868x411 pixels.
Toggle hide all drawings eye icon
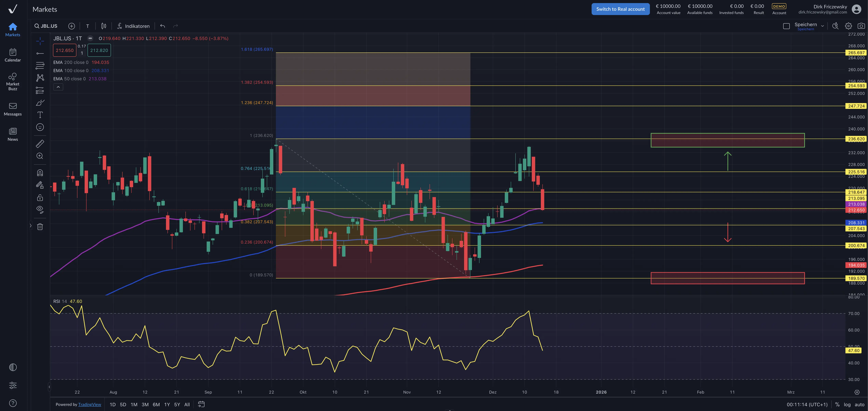click(40, 209)
